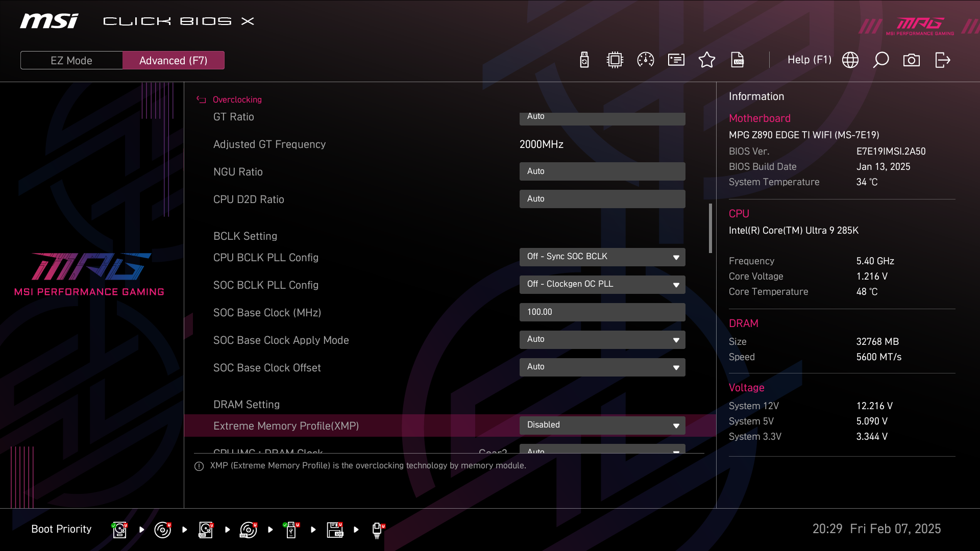This screenshot has width=980, height=551.
Task: Click the CPU chip icon in toolbar
Action: [x=615, y=60]
